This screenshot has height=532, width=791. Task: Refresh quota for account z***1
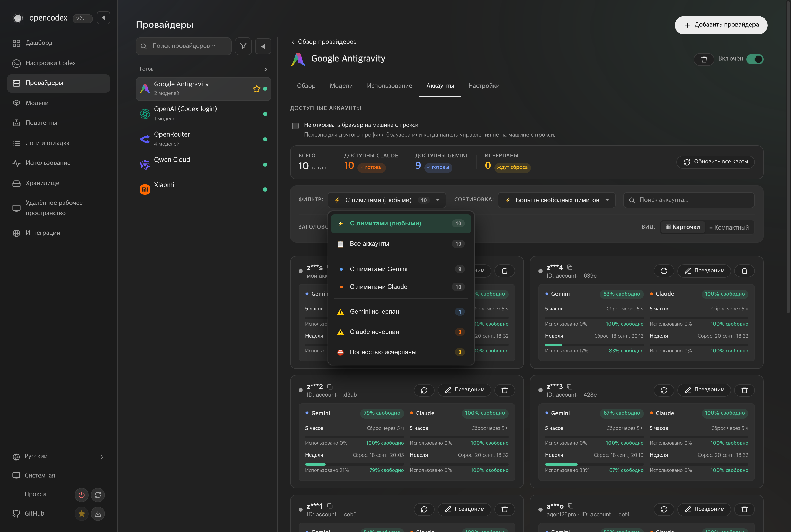[x=424, y=510]
